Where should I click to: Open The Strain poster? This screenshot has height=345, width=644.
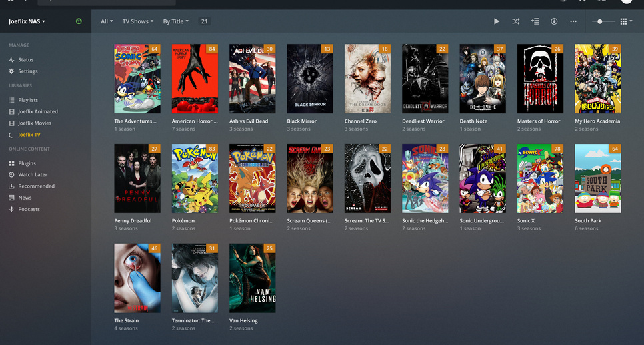tap(137, 278)
